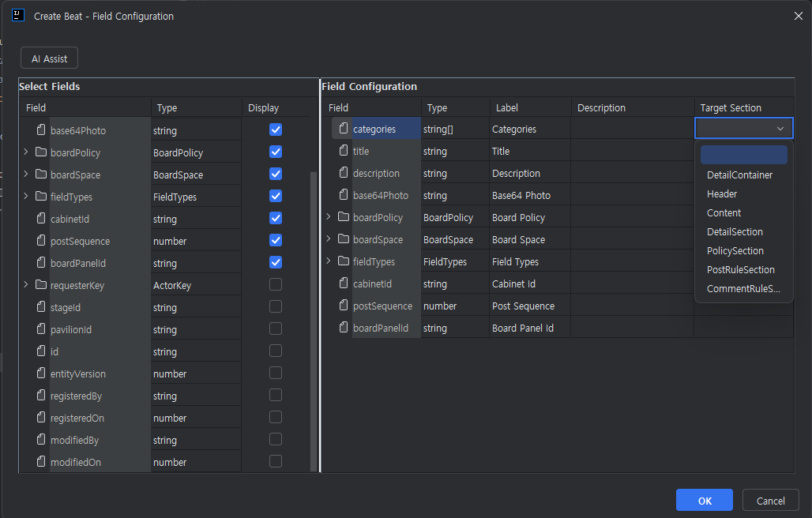
Task: Uncheck Display checkbox for fieldTypes
Action: (276, 196)
